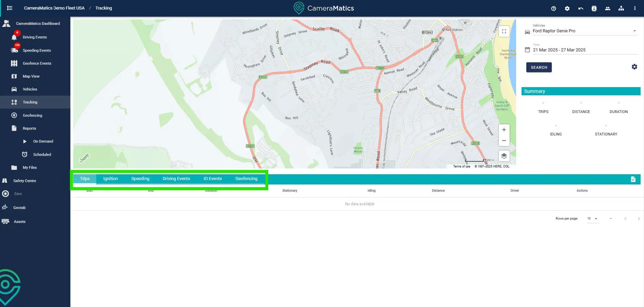The height and width of the screenshot is (307, 644).
Task: Open On Demand reports
Action: pos(35,141)
